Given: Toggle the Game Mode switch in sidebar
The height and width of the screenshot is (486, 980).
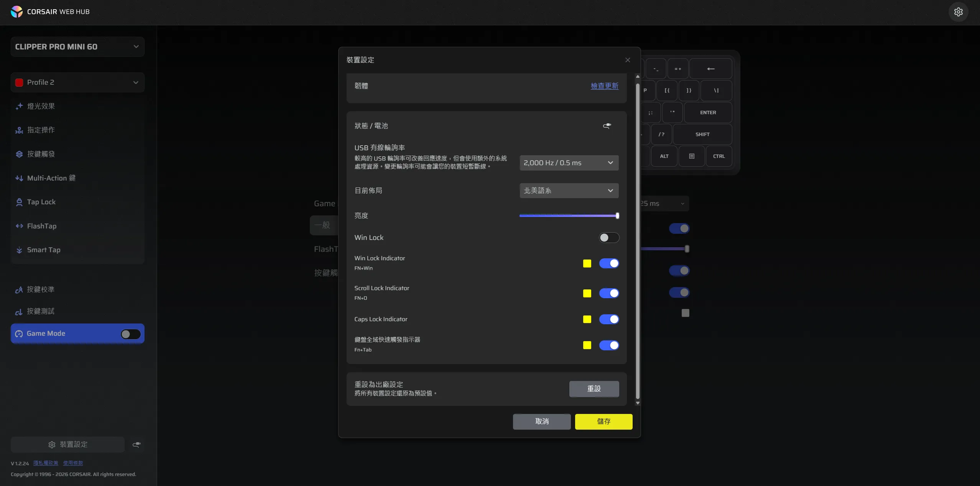Looking at the screenshot, I should (x=130, y=334).
